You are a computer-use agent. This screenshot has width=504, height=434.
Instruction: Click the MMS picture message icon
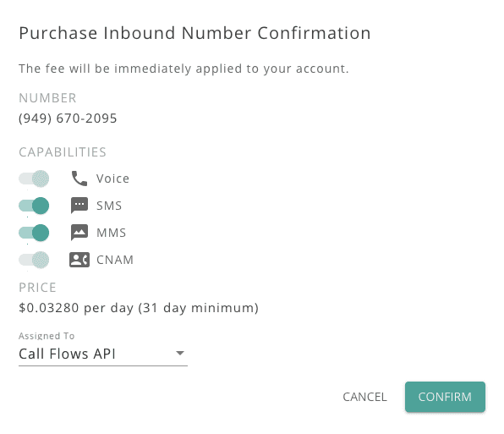pos(79,233)
